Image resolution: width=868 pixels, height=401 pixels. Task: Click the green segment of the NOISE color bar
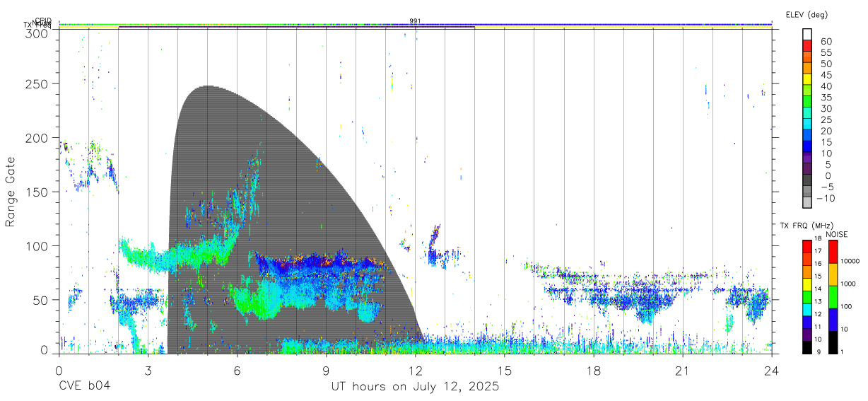[833, 296]
